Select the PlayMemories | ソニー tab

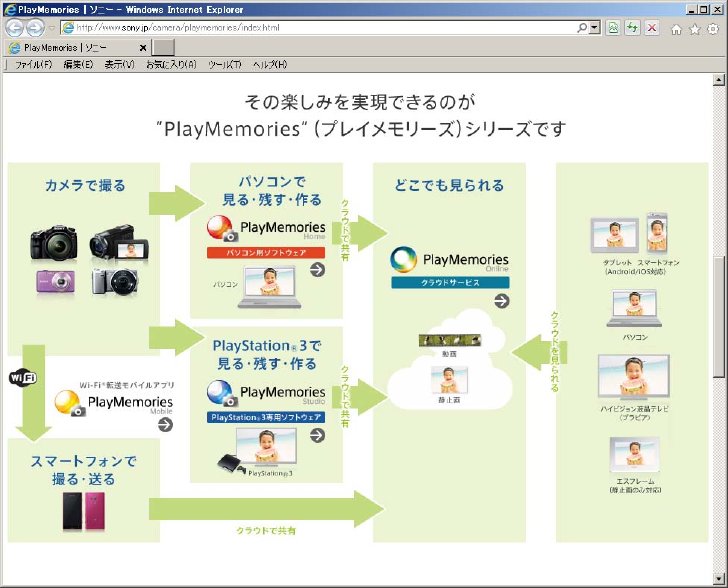[77, 47]
